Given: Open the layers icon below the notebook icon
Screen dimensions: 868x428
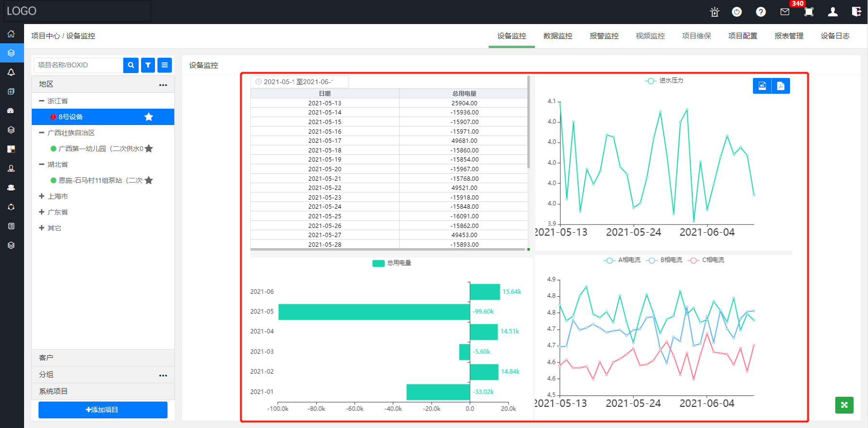Looking at the screenshot, I should [11, 245].
